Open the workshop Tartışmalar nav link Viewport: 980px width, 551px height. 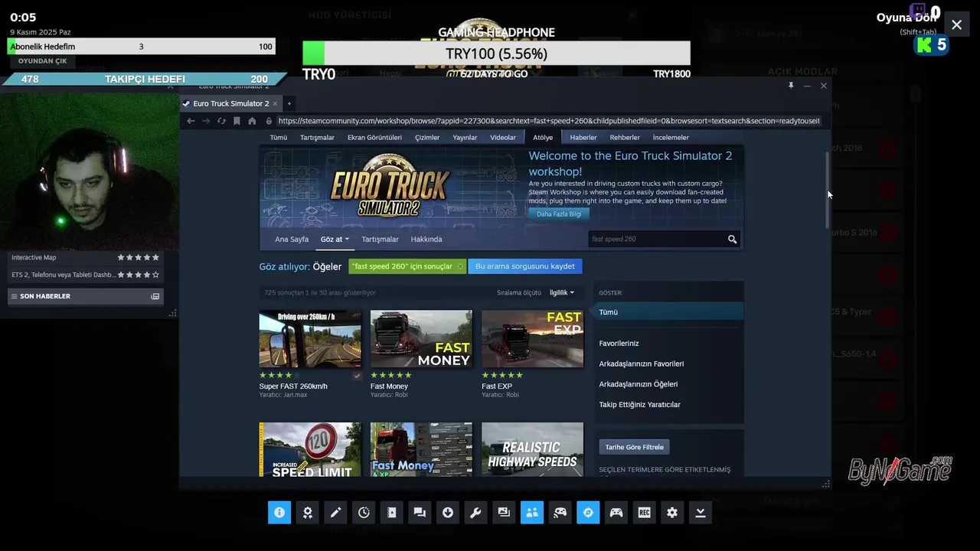click(380, 240)
